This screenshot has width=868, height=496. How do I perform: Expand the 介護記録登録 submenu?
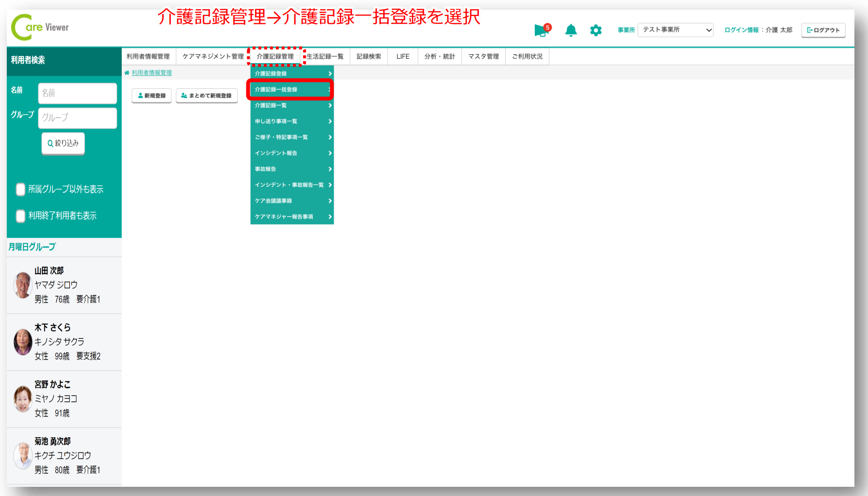tap(292, 74)
